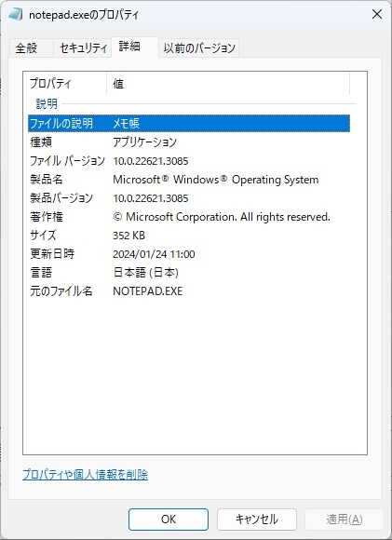Click the サイズ 352 KB row
This screenshot has width=392, height=540.
coord(189,236)
